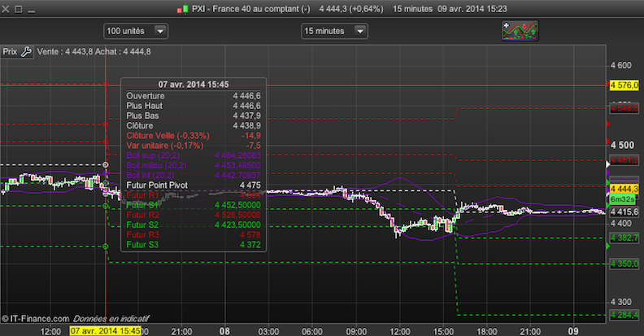
Task: Click the Prix panel label
Action: tap(10, 52)
